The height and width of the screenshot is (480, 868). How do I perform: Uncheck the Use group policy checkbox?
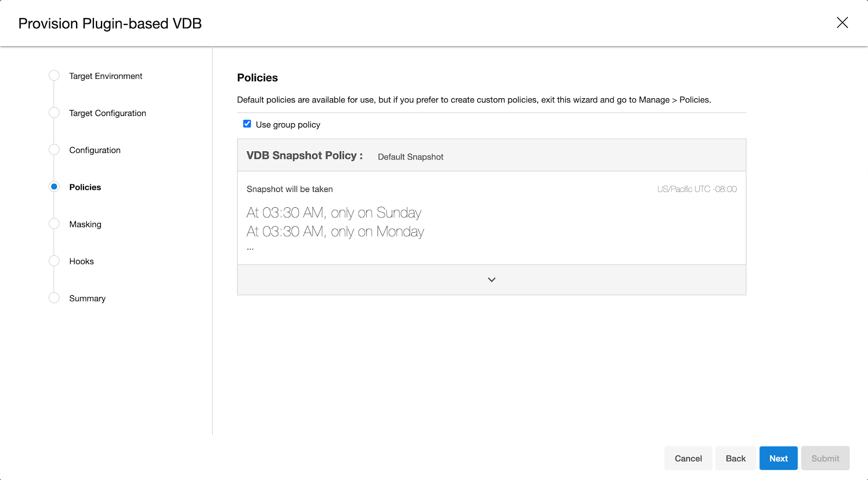point(247,124)
